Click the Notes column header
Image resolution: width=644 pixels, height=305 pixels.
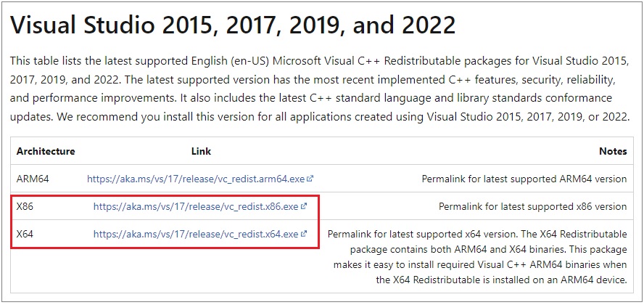click(x=613, y=151)
